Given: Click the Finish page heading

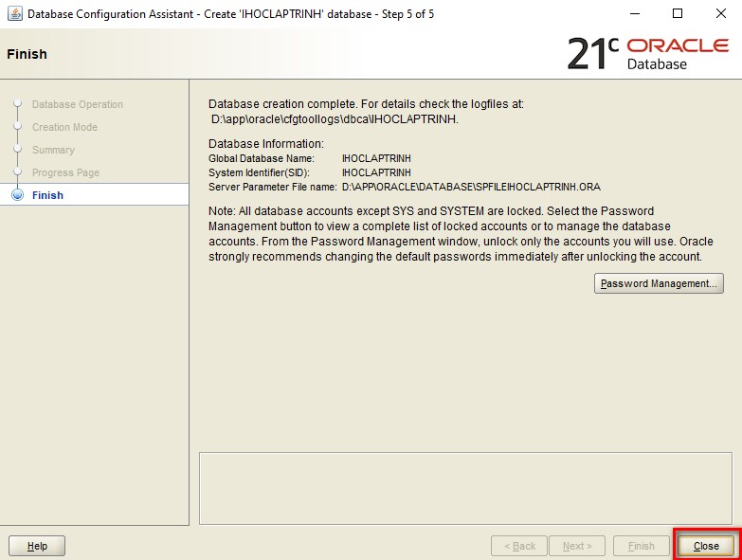Looking at the screenshot, I should tap(27, 54).
